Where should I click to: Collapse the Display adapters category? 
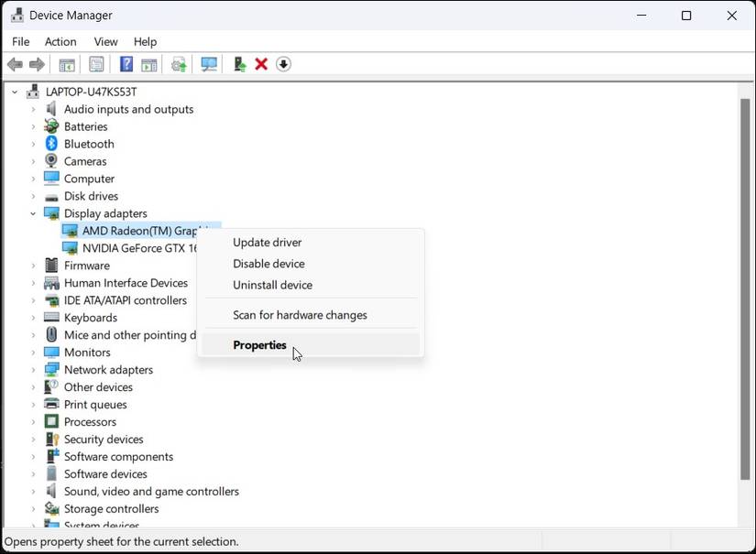tap(33, 212)
